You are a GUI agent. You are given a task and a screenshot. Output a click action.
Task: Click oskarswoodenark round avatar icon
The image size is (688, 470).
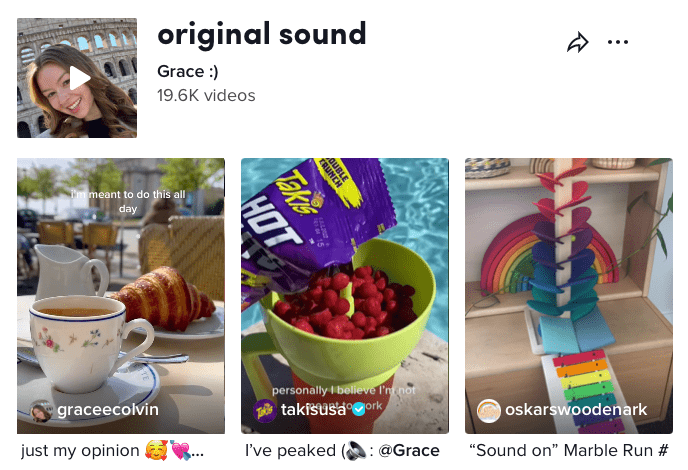point(489,411)
